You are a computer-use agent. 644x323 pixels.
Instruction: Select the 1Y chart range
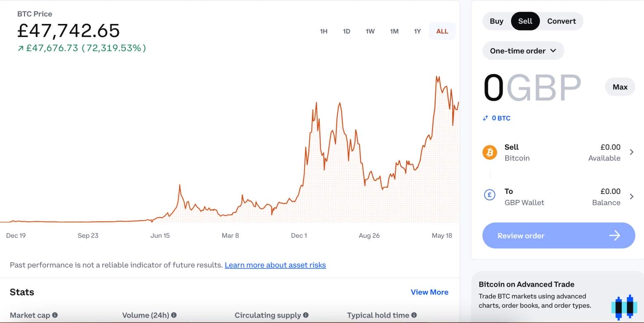pos(417,31)
